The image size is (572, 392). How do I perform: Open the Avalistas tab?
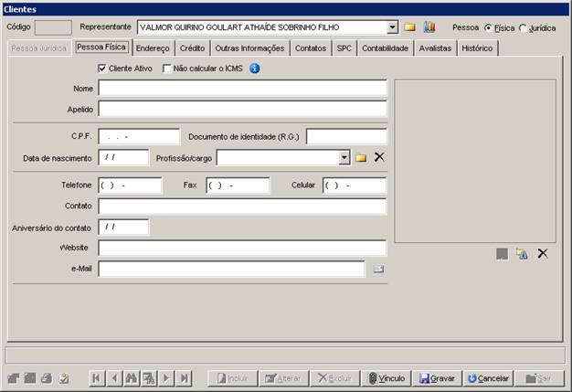click(x=435, y=48)
